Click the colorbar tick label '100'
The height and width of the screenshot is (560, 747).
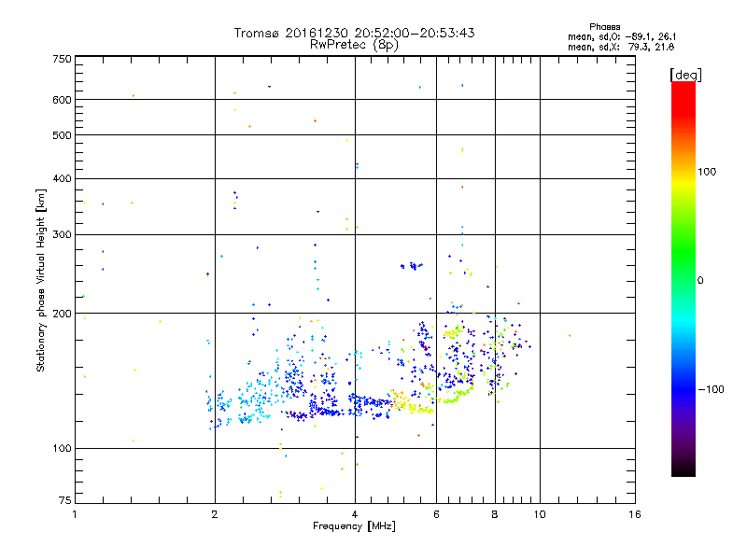tap(707, 172)
